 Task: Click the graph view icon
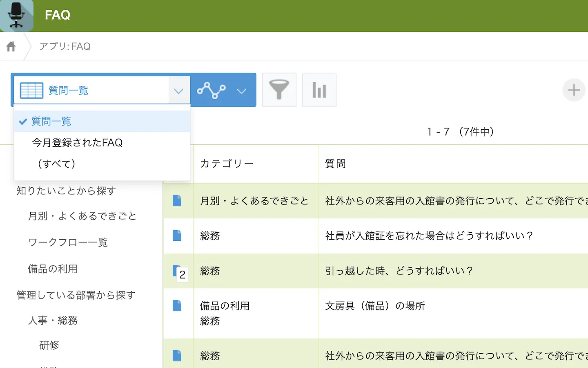click(211, 90)
